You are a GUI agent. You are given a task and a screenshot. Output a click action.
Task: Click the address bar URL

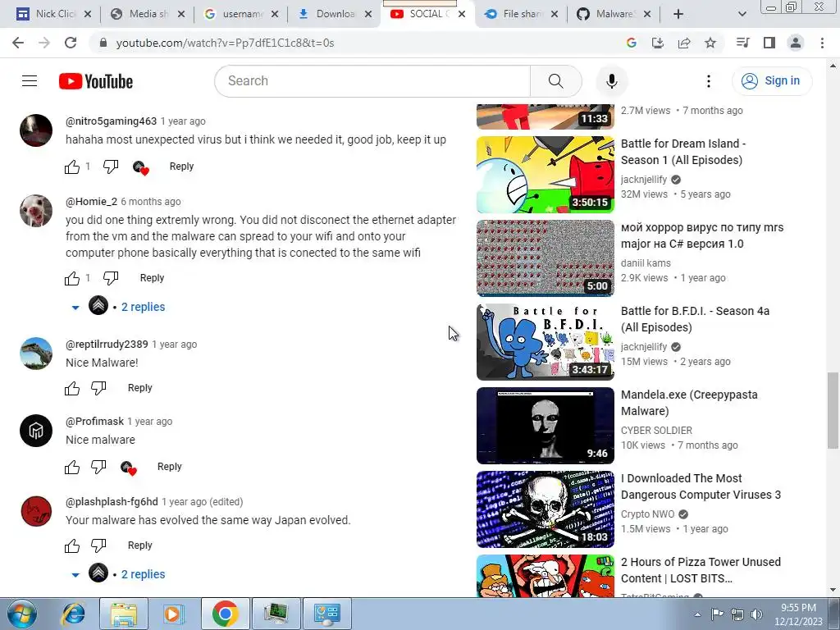[225, 43]
